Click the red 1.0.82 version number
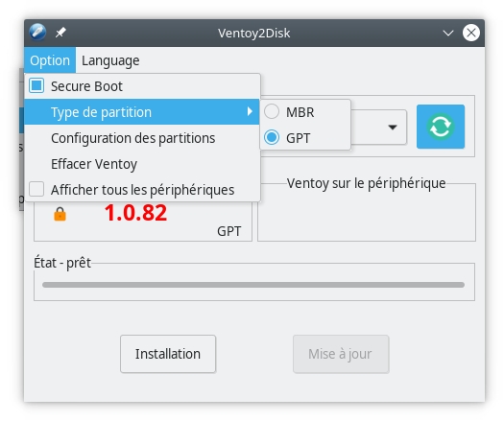This screenshot has width=504, height=421. pyautogui.click(x=135, y=213)
